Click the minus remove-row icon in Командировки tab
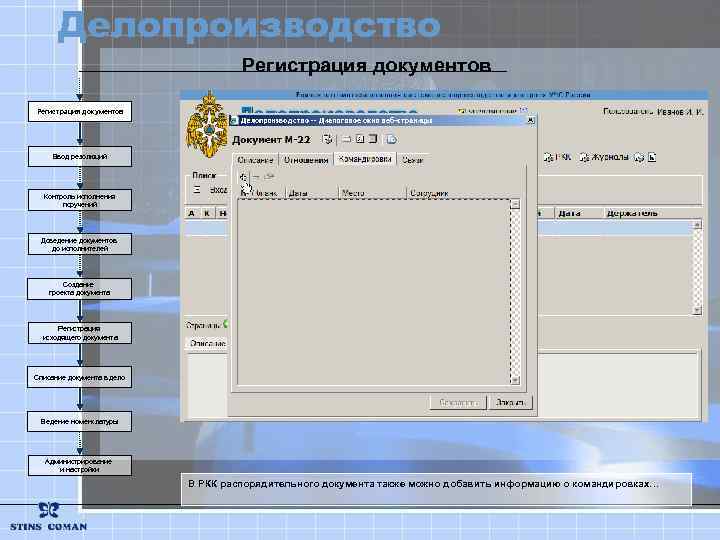The height and width of the screenshot is (540, 720). (x=256, y=176)
